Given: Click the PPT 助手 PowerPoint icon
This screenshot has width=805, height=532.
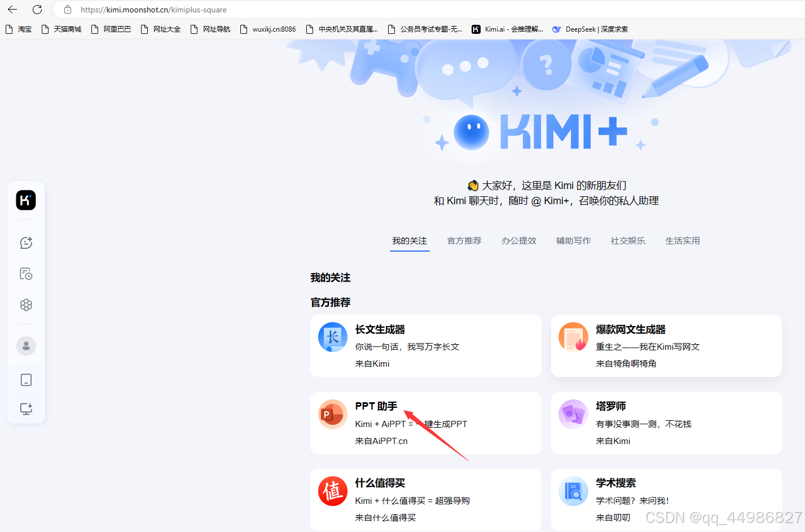Looking at the screenshot, I should (333, 414).
